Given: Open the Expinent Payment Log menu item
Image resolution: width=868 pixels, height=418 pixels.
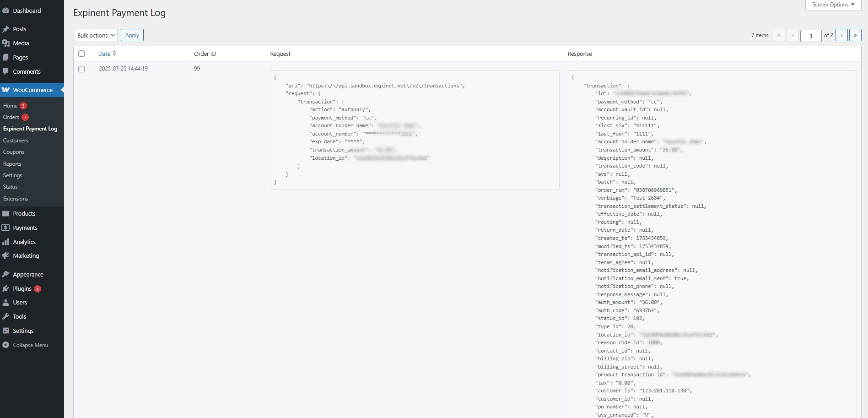Looking at the screenshot, I should coord(30,129).
